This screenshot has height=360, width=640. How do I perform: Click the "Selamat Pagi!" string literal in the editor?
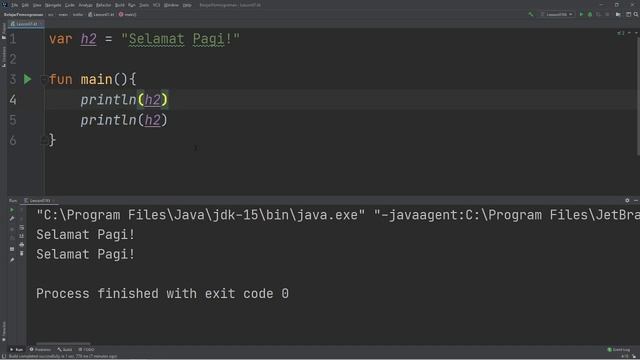click(180, 39)
